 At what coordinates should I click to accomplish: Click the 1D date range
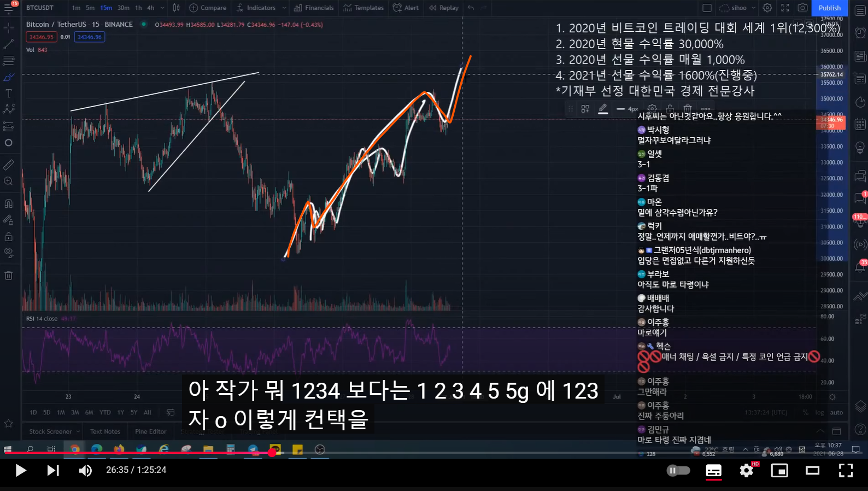point(33,412)
